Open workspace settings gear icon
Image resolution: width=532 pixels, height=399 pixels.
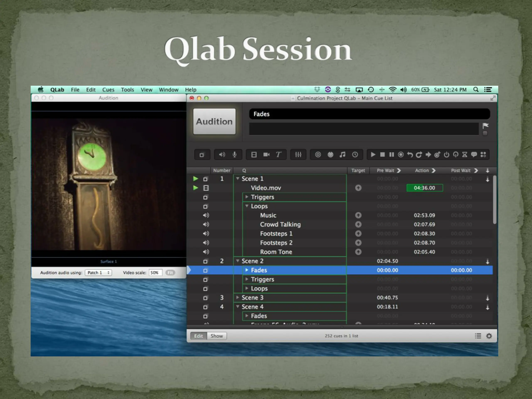tap(489, 336)
